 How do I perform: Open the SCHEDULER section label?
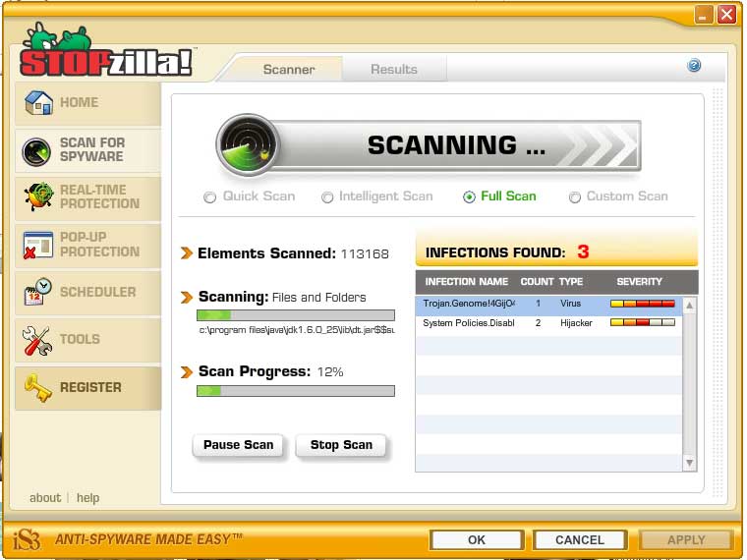click(97, 292)
